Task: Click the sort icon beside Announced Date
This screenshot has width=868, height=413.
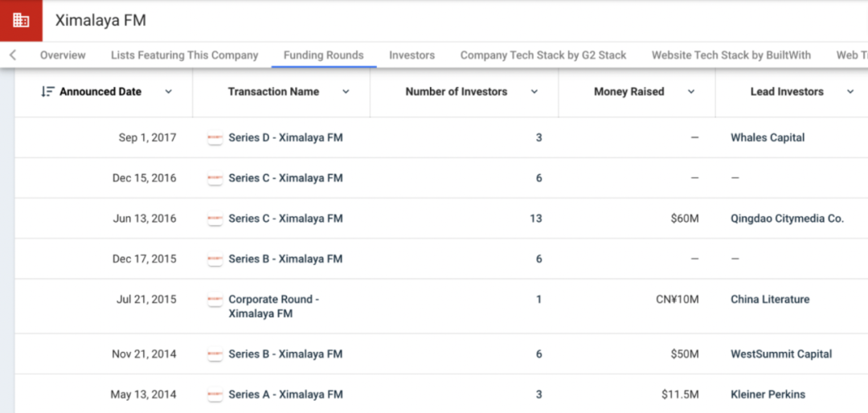Action: point(47,92)
